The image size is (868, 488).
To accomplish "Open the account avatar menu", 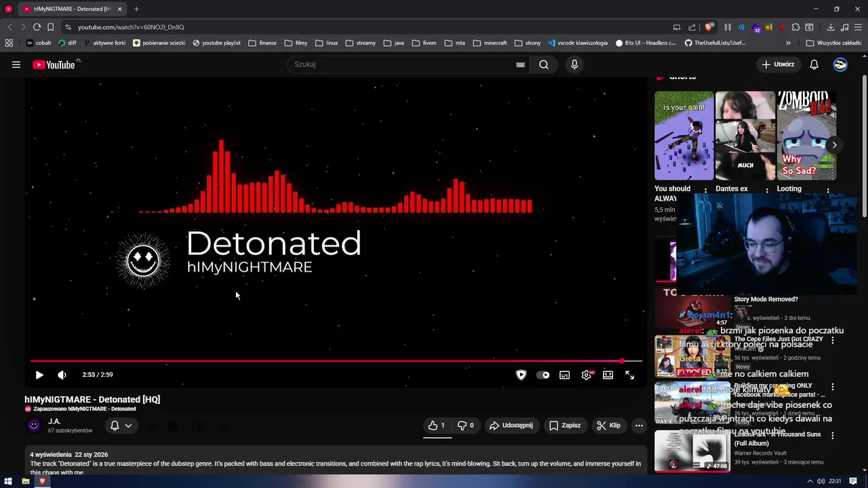I will (840, 64).
